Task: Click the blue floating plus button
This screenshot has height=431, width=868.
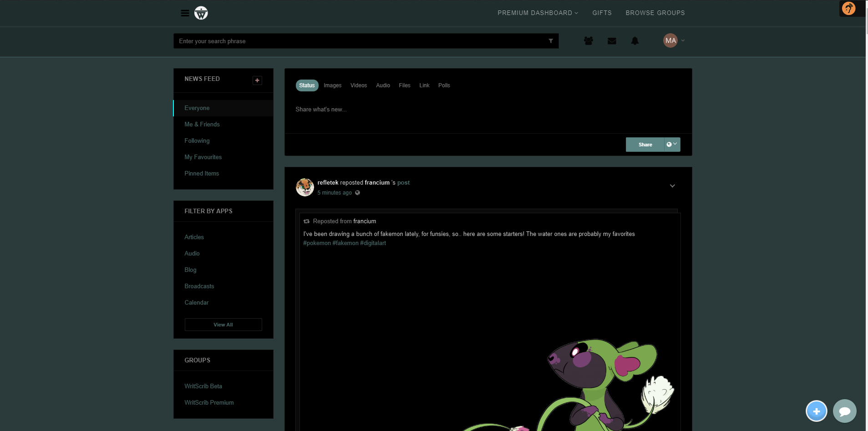Action: pos(817,411)
